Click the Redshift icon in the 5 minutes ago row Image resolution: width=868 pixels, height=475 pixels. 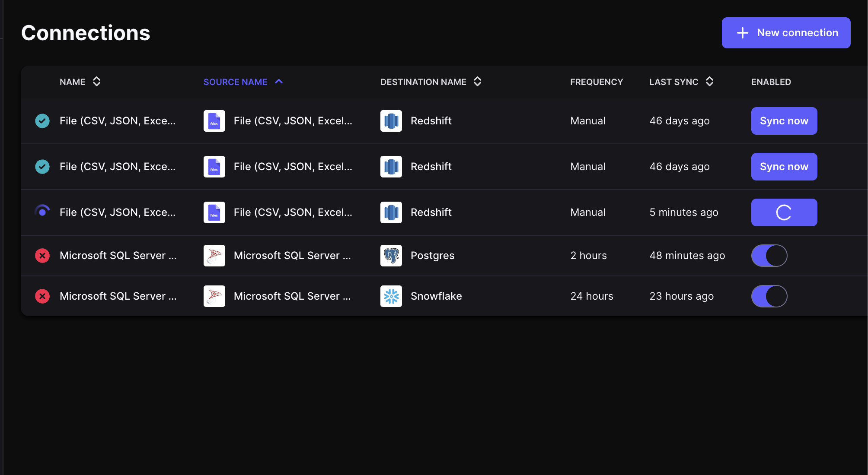tap(391, 212)
